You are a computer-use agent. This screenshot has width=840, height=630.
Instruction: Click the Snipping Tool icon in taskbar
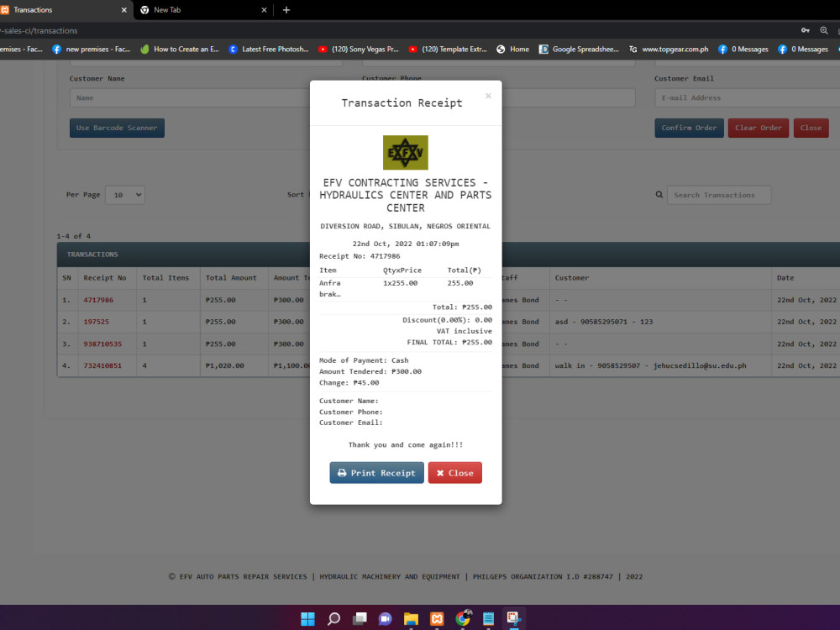514,619
